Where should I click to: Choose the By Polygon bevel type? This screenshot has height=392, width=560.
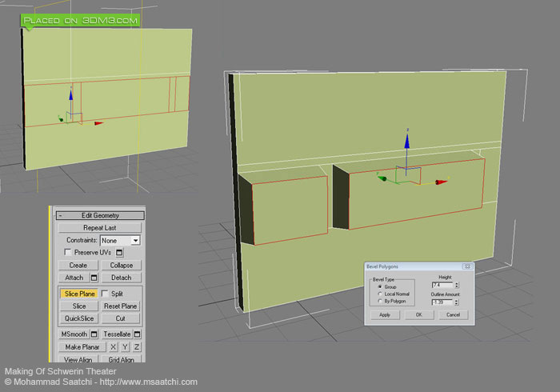point(378,301)
